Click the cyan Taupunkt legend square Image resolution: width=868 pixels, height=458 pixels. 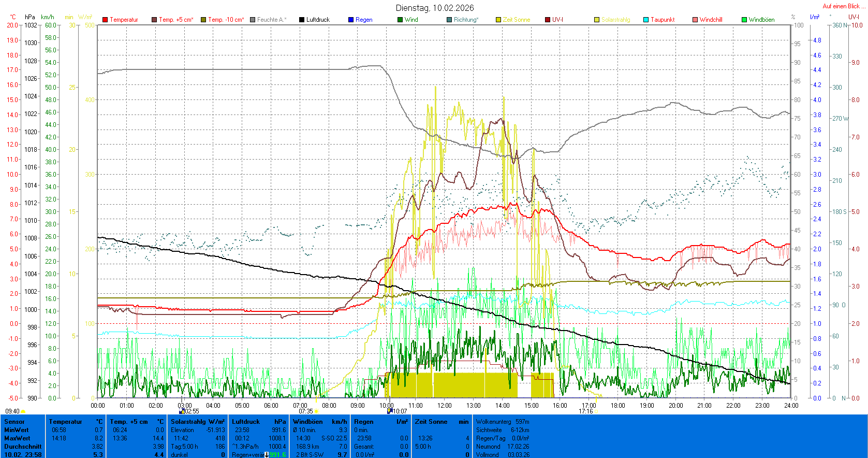pyautogui.click(x=646, y=20)
